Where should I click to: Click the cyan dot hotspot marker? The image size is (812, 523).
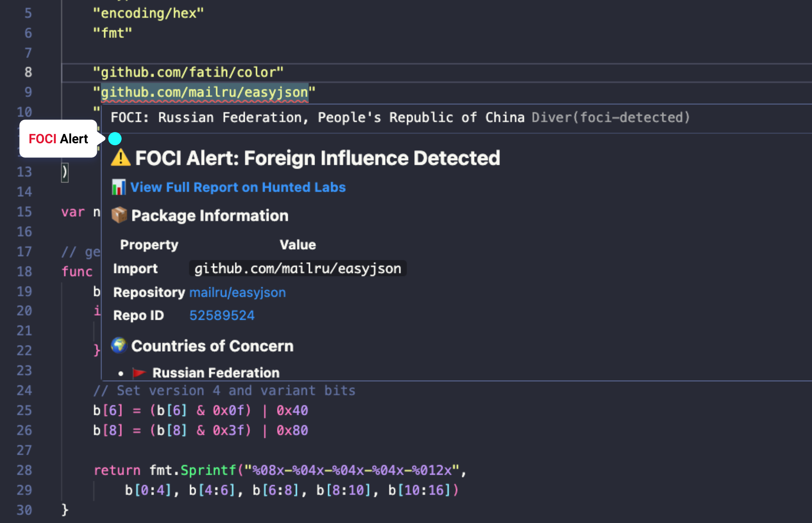115,139
